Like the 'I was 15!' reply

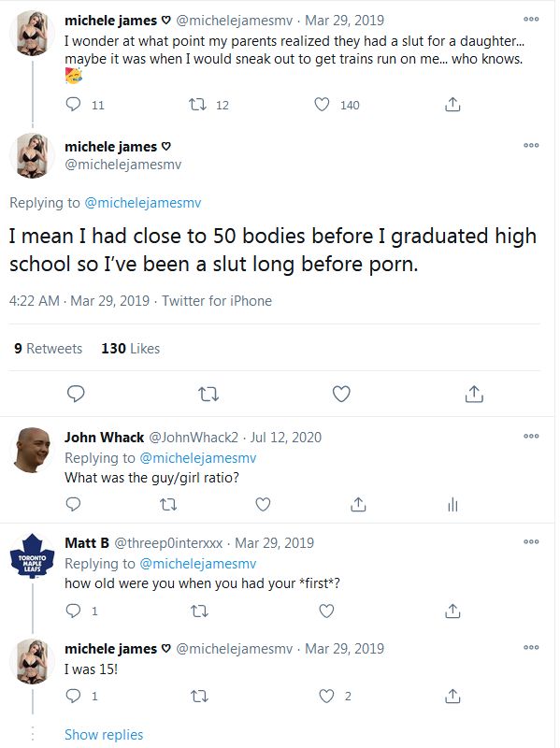click(325, 696)
